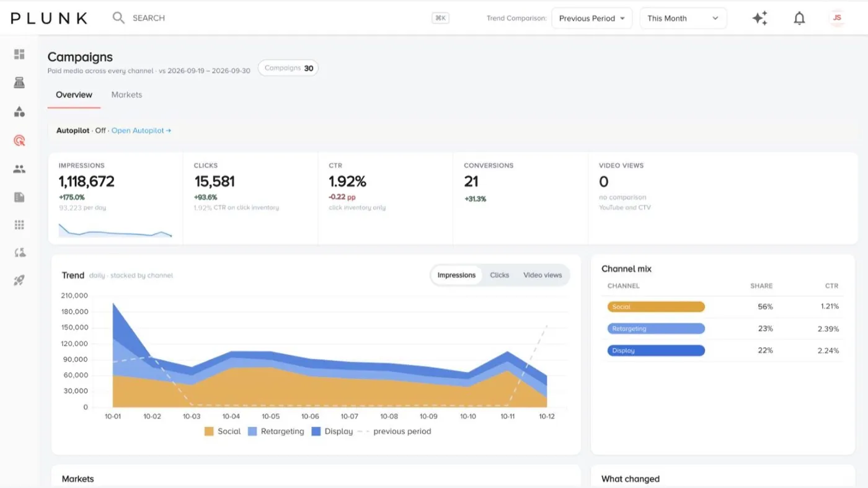Open the Impressions metric card

point(115,198)
